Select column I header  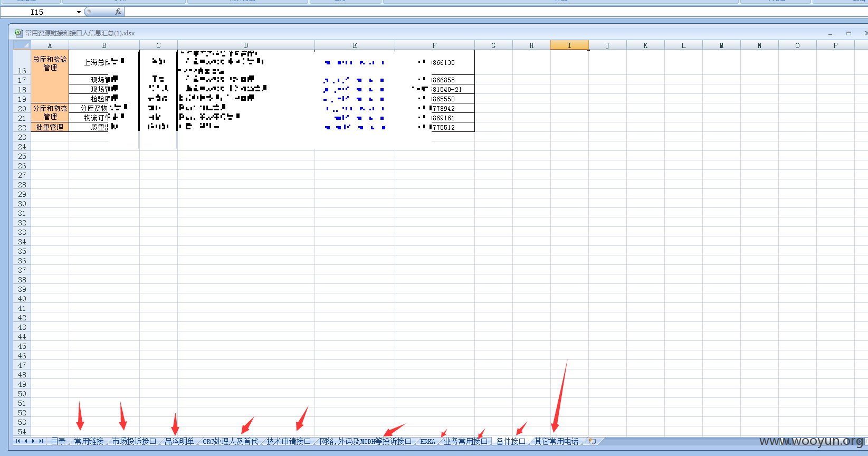(x=569, y=45)
